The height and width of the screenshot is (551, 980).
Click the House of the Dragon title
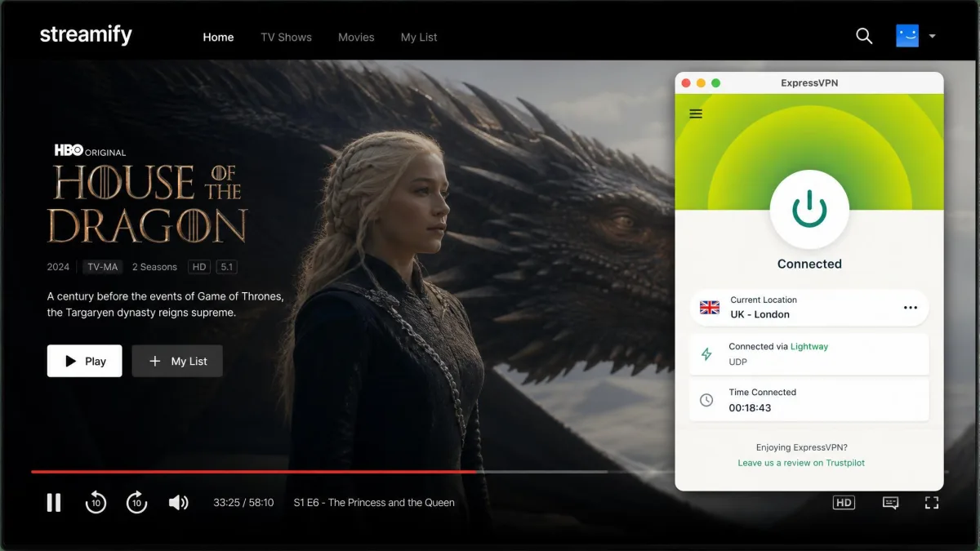[147, 202]
